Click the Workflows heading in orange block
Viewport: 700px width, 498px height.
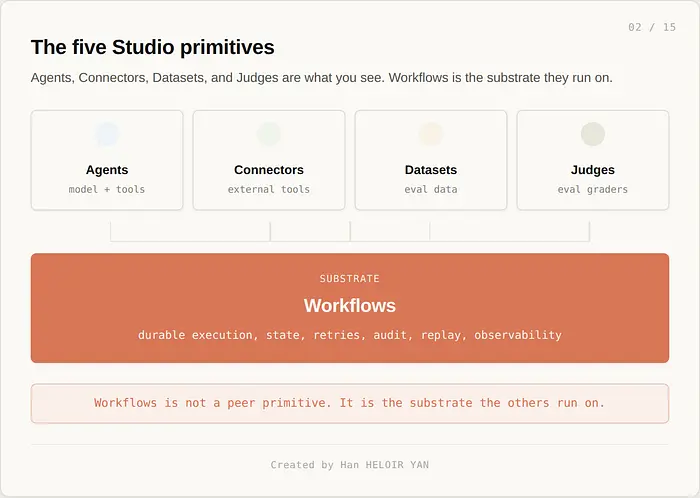[x=350, y=306]
